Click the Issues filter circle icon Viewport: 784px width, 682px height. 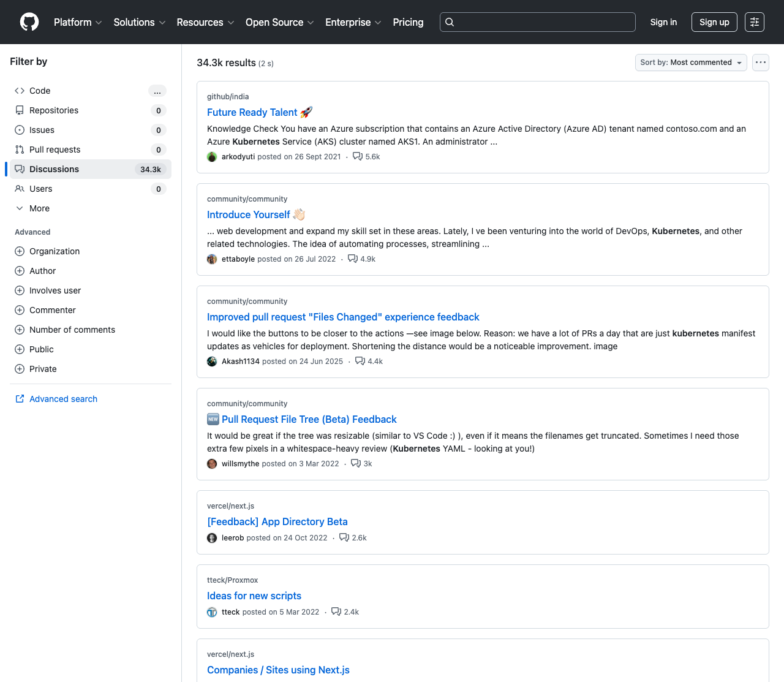(20, 130)
